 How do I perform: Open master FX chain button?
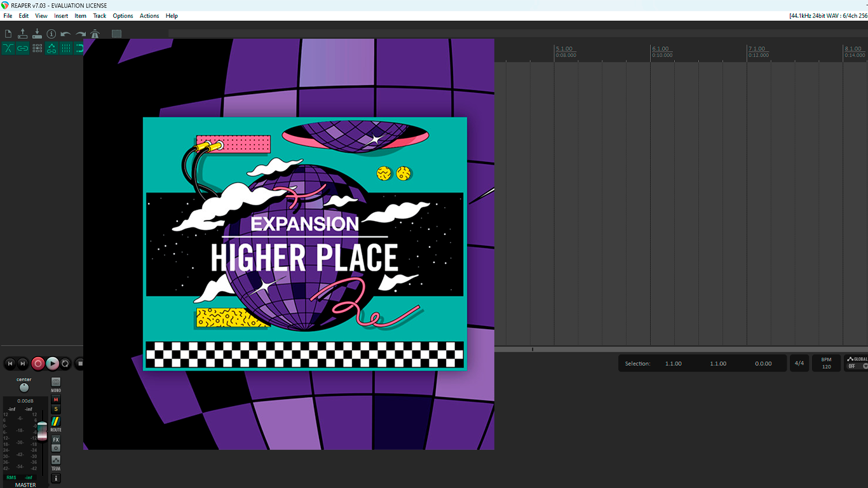pos(56,440)
